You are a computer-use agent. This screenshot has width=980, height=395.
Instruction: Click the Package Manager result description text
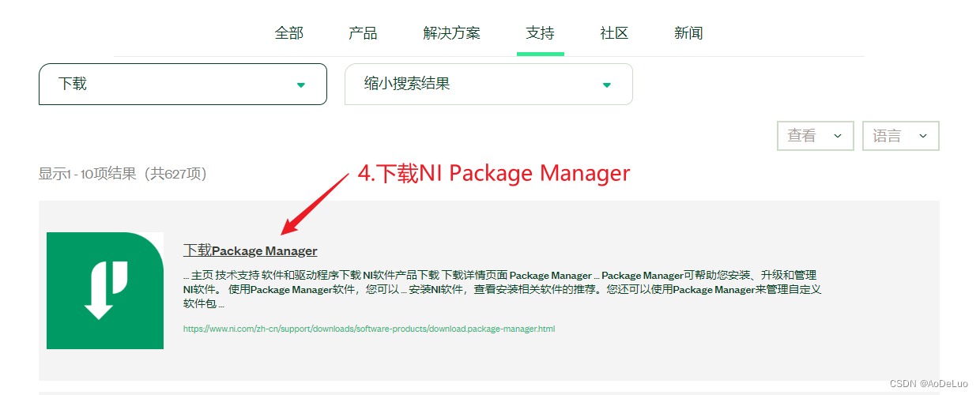click(x=503, y=289)
